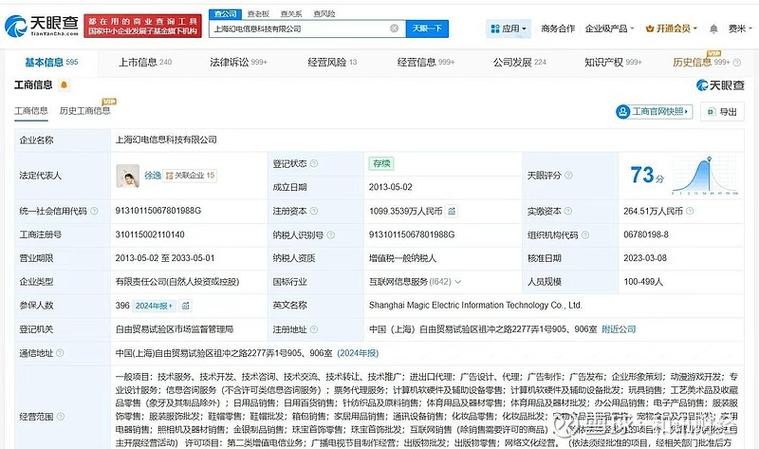Open the 2024年报 selector beside 396
This screenshot has height=449, width=759.
point(154,306)
